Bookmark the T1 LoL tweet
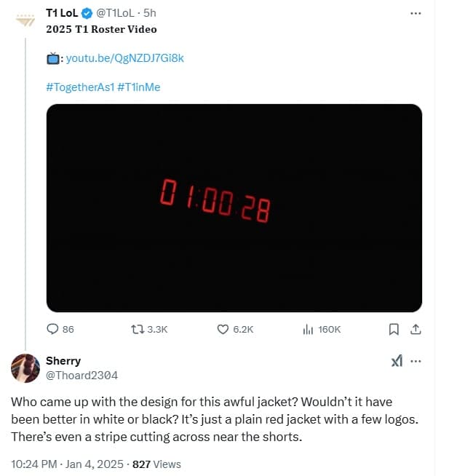Screen dimensions: 457x476 [394, 329]
